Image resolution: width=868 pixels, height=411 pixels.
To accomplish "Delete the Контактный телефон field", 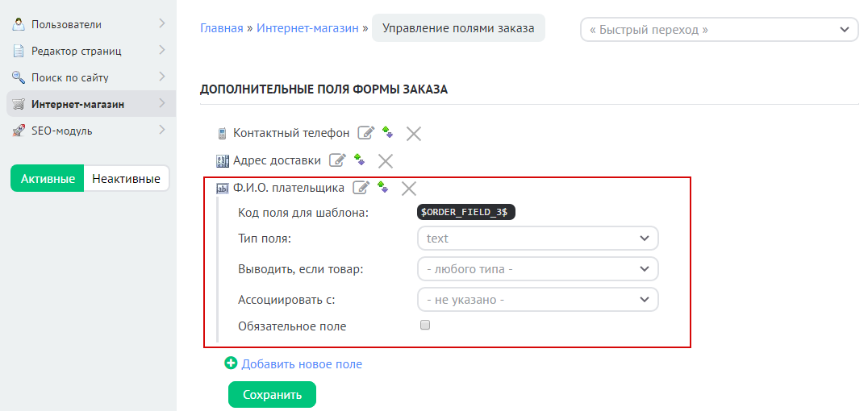I will click(414, 134).
